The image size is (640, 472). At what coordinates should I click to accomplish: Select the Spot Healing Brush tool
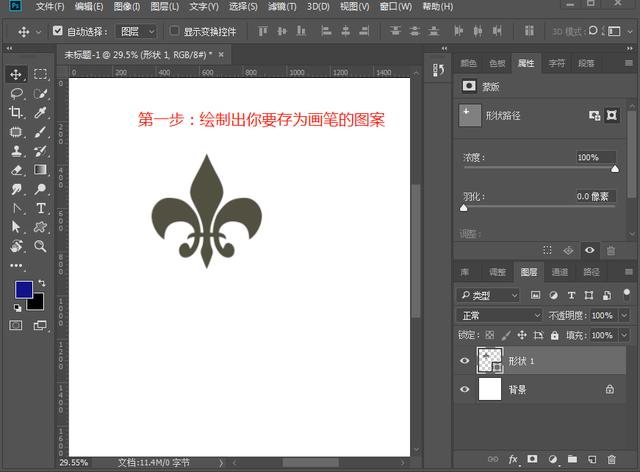click(x=16, y=132)
